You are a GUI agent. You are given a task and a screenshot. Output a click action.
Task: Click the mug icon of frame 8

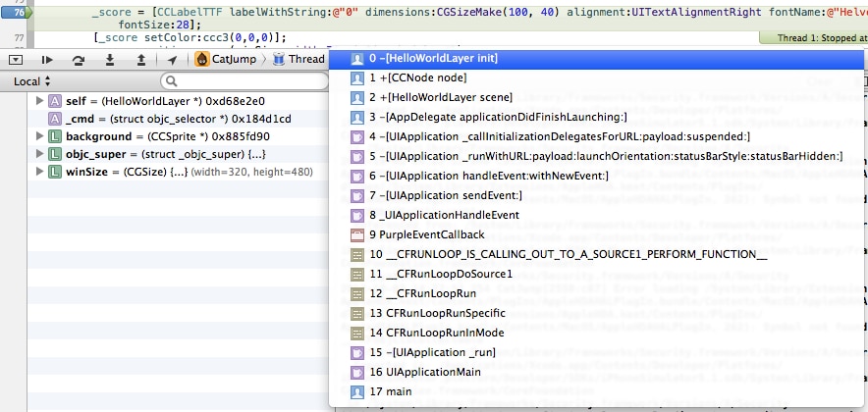[357, 215]
